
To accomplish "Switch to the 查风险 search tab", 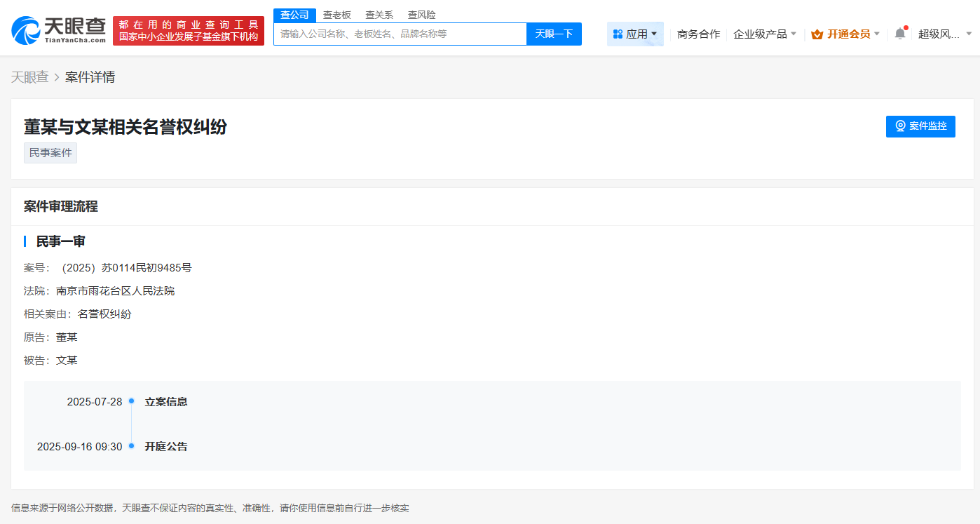I will coord(421,14).
